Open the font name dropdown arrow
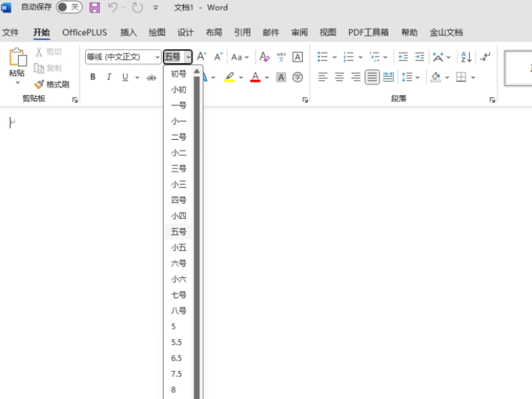This screenshot has height=399, width=532. pyautogui.click(x=157, y=57)
